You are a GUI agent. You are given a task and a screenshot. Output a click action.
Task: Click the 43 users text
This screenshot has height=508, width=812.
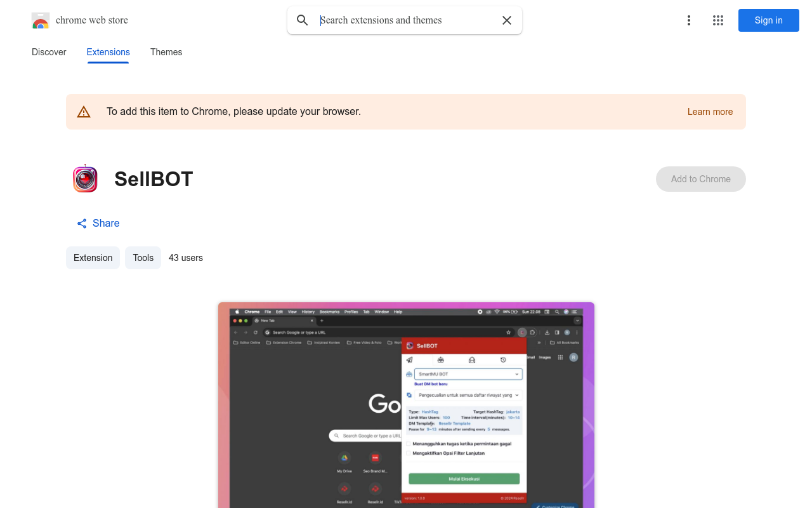186,258
